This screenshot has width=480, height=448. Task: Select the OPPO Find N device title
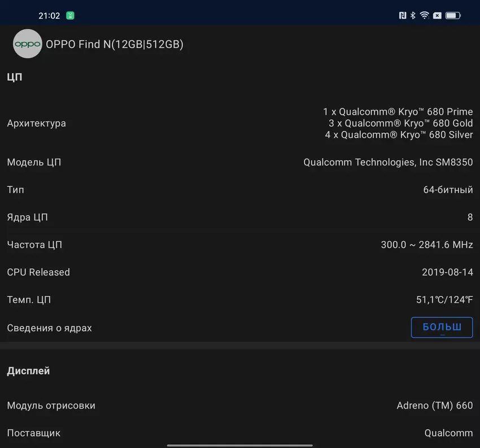tap(114, 44)
